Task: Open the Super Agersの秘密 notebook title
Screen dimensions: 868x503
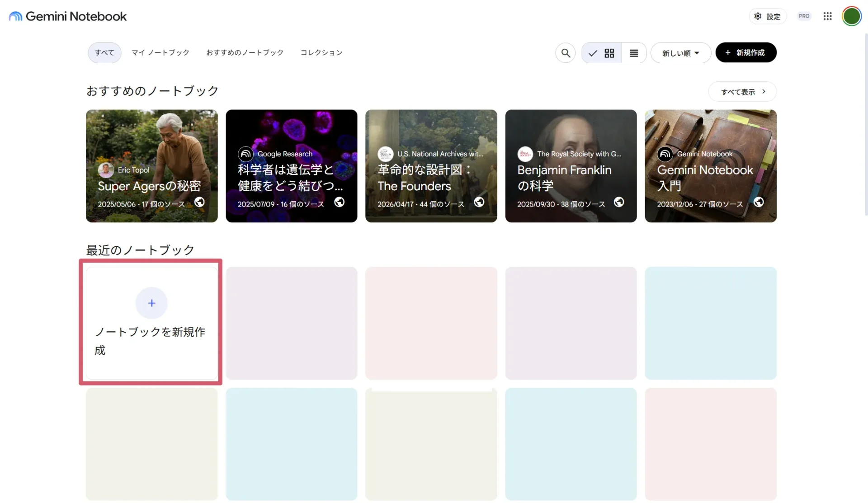Action: pyautogui.click(x=149, y=186)
